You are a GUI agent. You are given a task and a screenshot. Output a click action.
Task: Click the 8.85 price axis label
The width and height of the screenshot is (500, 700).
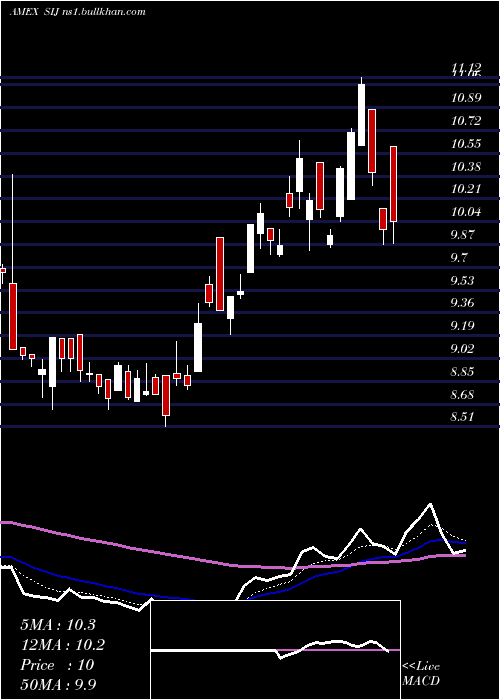(462, 371)
